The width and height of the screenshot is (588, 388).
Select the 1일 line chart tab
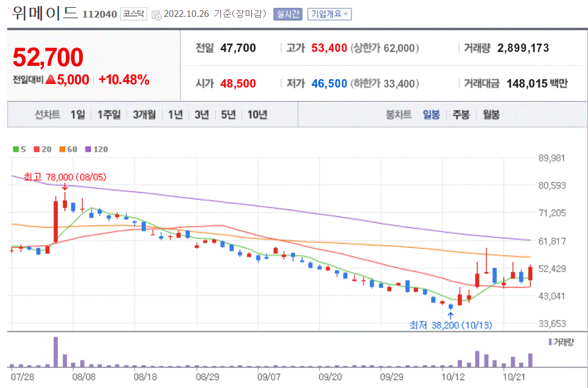point(78,114)
